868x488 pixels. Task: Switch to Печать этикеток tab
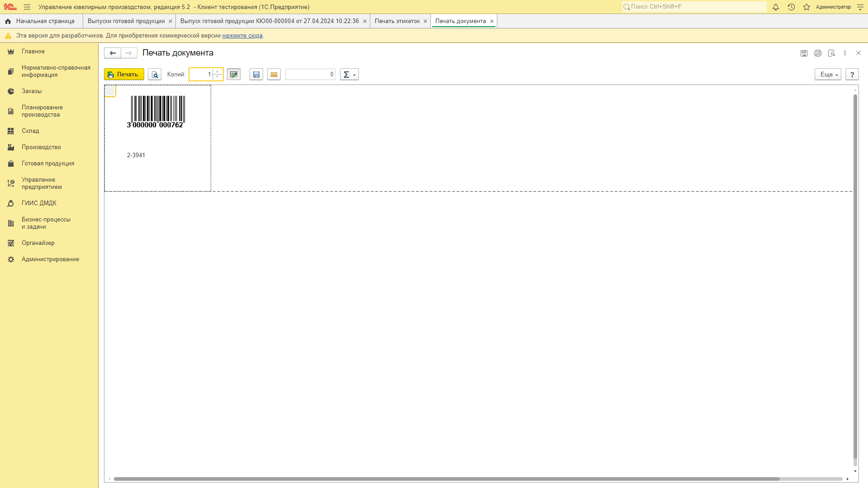coord(397,21)
